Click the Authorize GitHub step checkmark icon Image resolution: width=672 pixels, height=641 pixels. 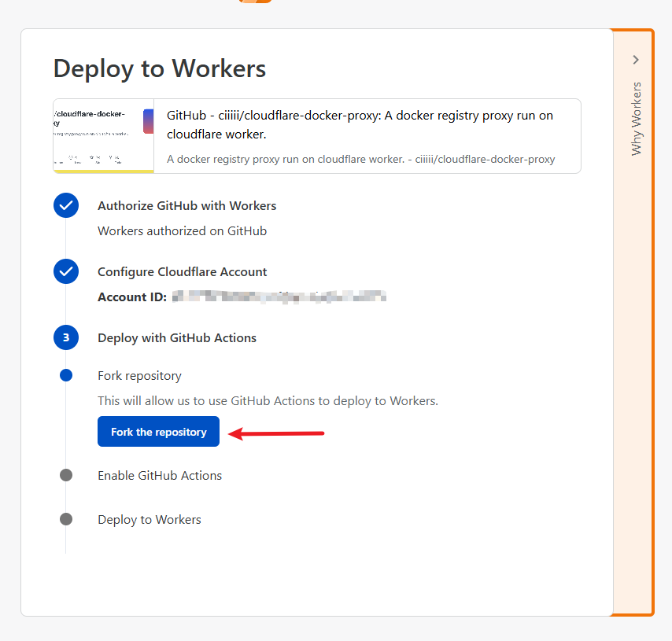(x=66, y=205)
